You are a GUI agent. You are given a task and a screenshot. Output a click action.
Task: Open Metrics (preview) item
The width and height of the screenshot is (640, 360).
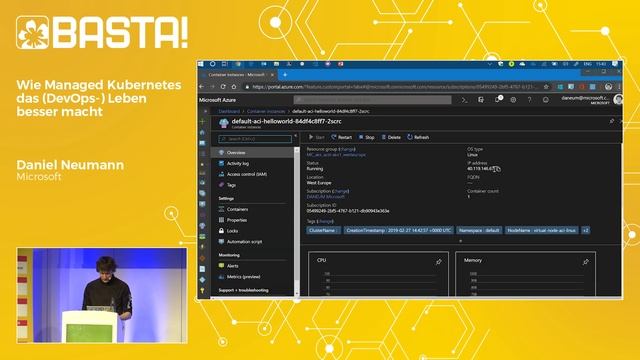pos(252,277)
